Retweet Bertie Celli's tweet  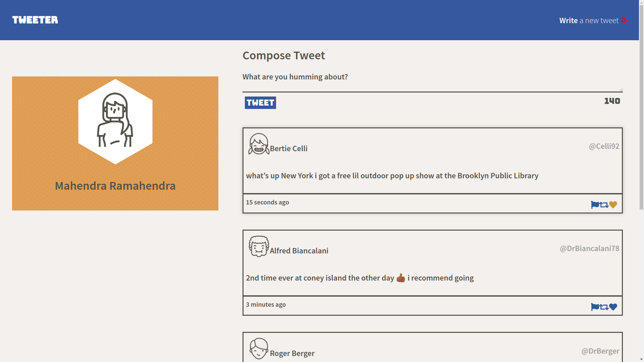[604, 205]
